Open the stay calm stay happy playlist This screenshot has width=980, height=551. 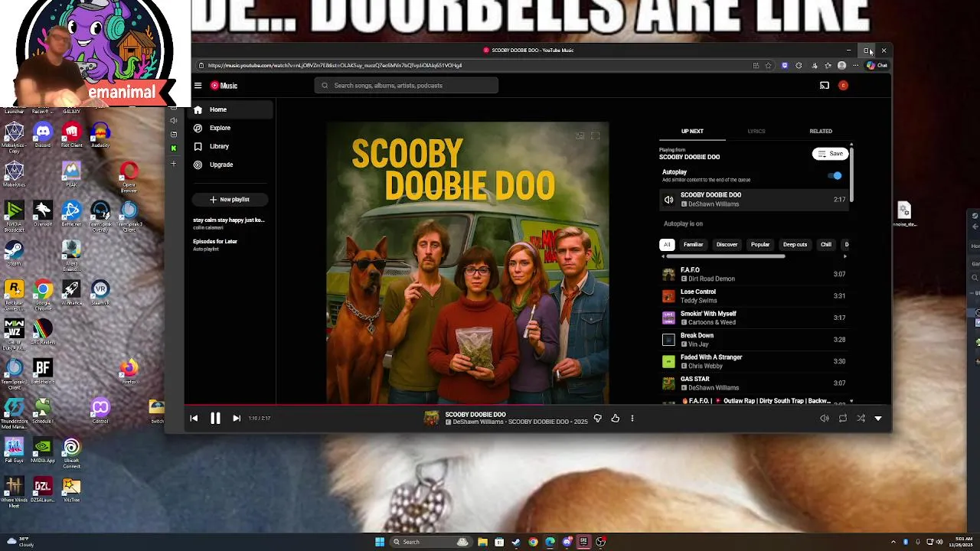[230, 223]
